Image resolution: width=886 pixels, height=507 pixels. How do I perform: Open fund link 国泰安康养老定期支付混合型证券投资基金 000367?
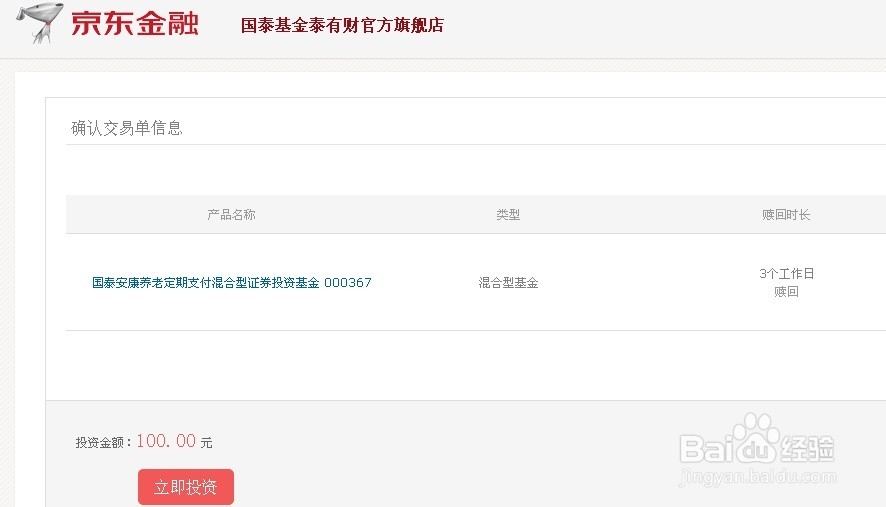(232, 282)
